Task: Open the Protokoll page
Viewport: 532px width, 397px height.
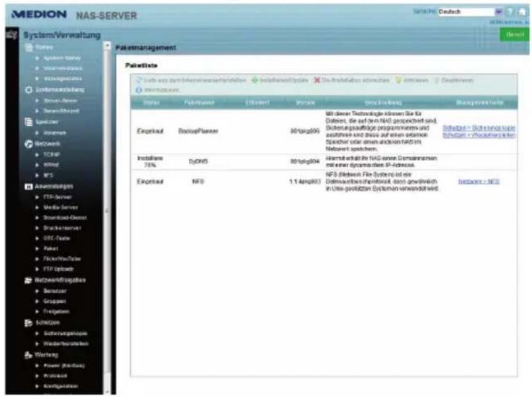Action: [x=56, y=376]
